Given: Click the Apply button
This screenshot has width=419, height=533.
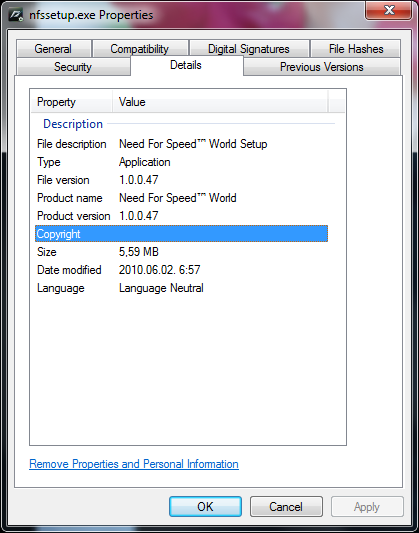Looking at the screenshot, I should [367, 506].
